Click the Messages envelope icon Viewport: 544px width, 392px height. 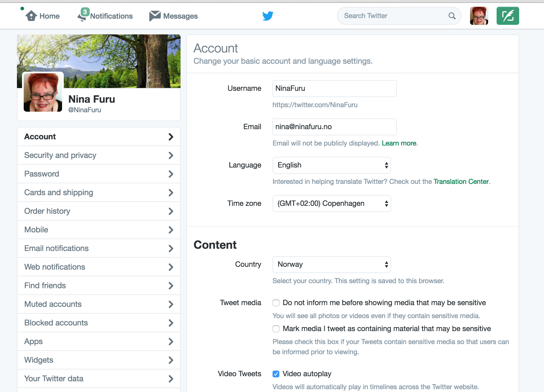click(155, 16)
